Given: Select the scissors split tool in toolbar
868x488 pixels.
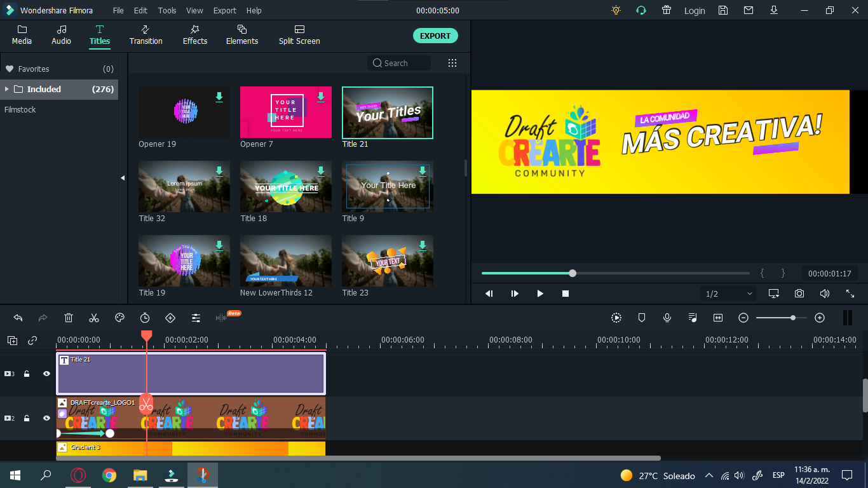Looking at the screenshot, I should (x=94, y=318).
